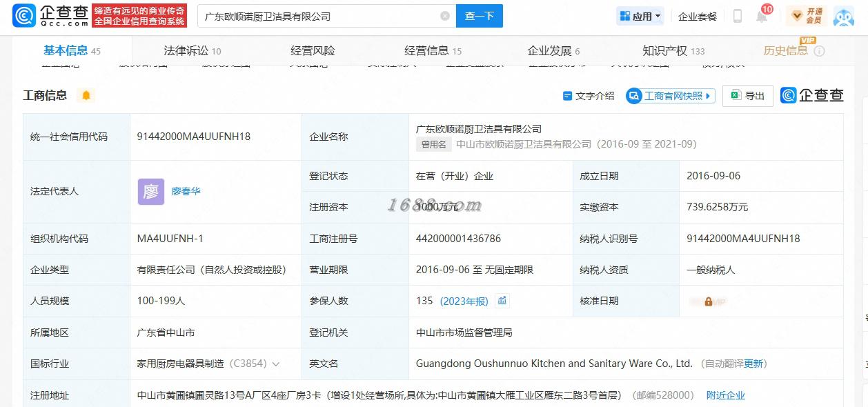The height and width of the screenshot is (407, 868).
Task: Switch to the 历史信息 VIP tab
Action: [x=785, y=50]
